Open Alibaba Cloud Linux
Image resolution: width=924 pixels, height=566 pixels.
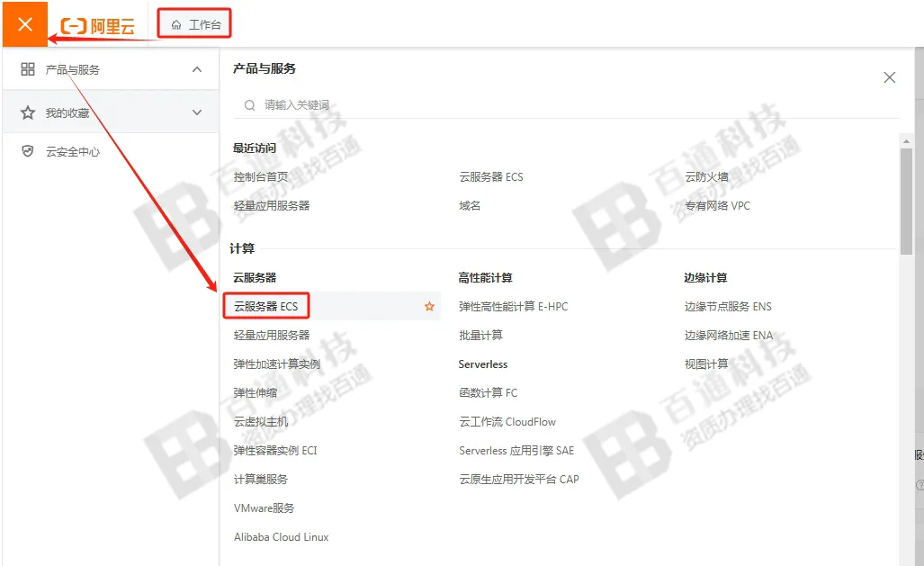tap(281, 537)
